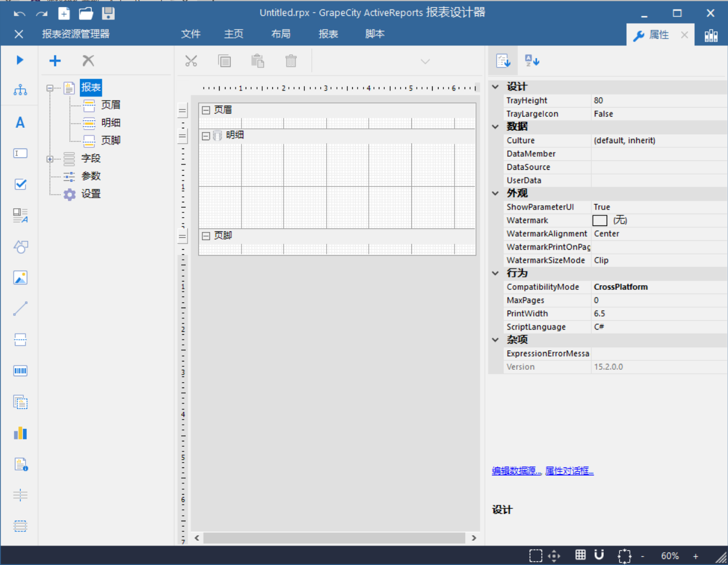The width and height of the screenshot is (728, 565).
Task: Select the PageBreak tool
Action: 21,340
